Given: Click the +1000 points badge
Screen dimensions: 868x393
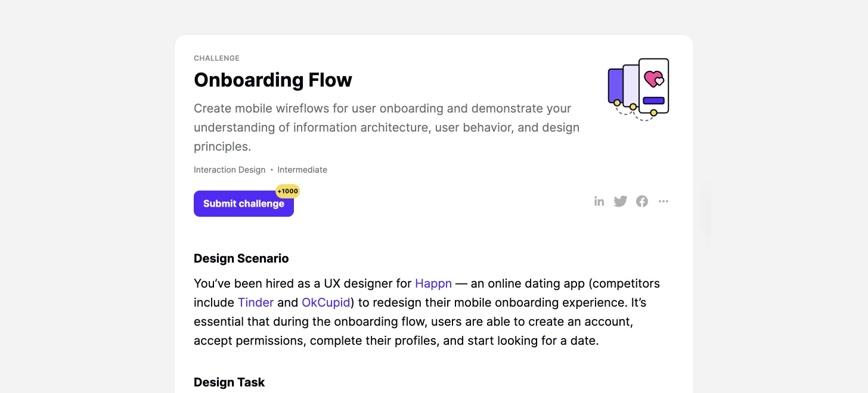Looking at the screenshot, I should click(x=287, y=191).
